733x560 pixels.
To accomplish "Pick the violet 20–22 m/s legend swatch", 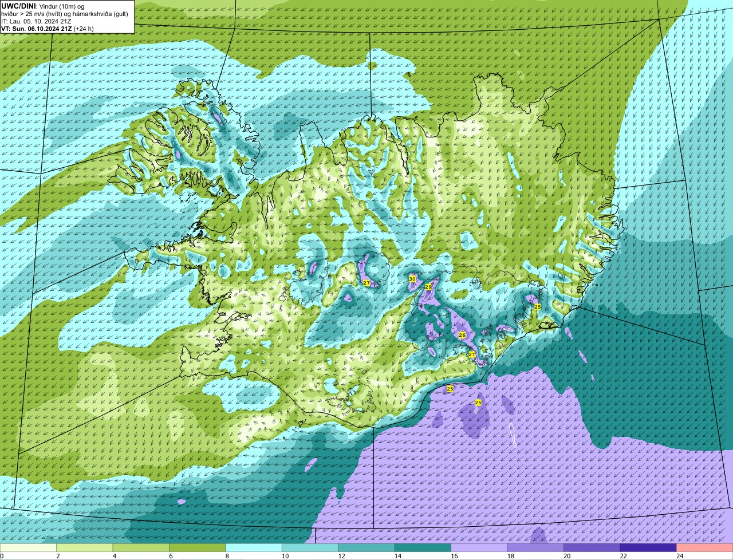I will (x=592, y=548).
